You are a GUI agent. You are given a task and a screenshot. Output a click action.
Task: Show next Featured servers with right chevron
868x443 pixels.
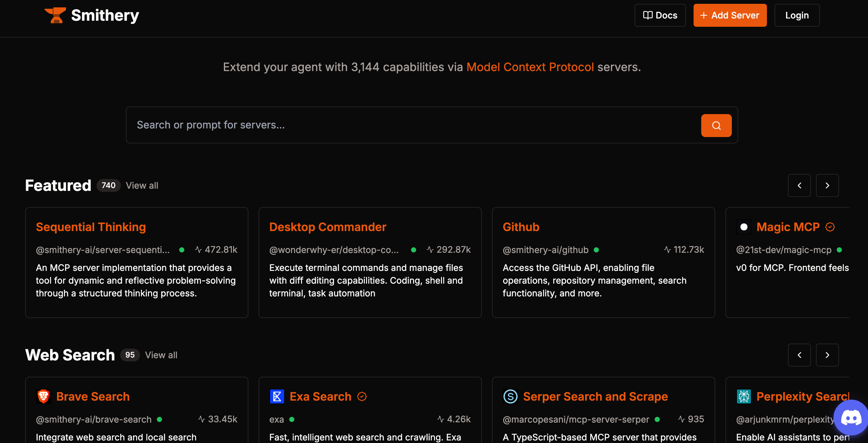click(827, 185)
